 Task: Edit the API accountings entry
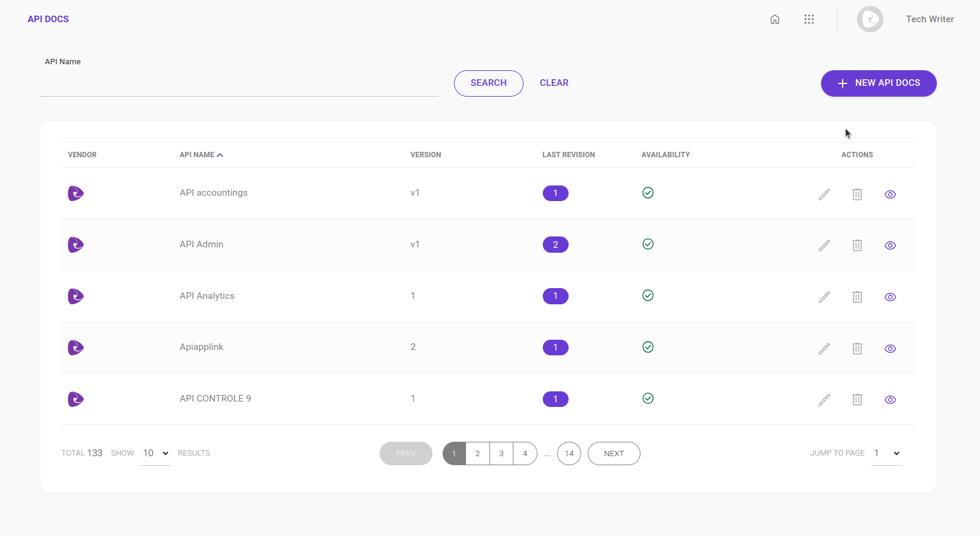(824, 194)
